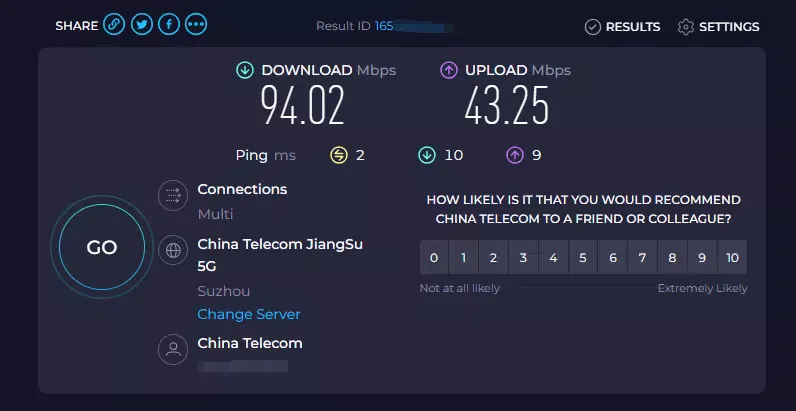Select rating 5 on recommendation scale
Screen dimensions: 796x411
[583, 258]
